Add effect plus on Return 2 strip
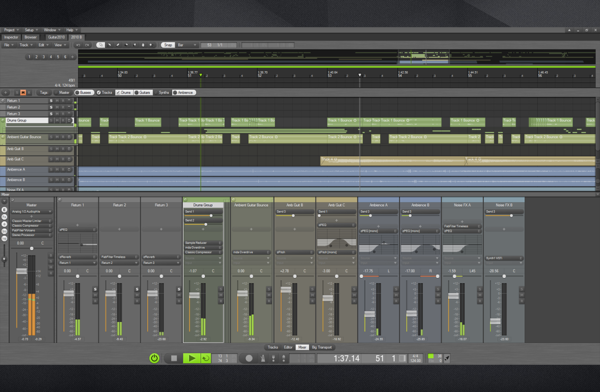600x392 pixels. 119,229
